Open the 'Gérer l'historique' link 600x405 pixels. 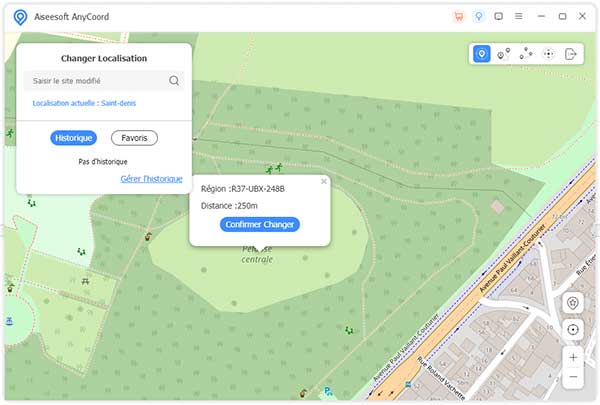tap(151, 179)
